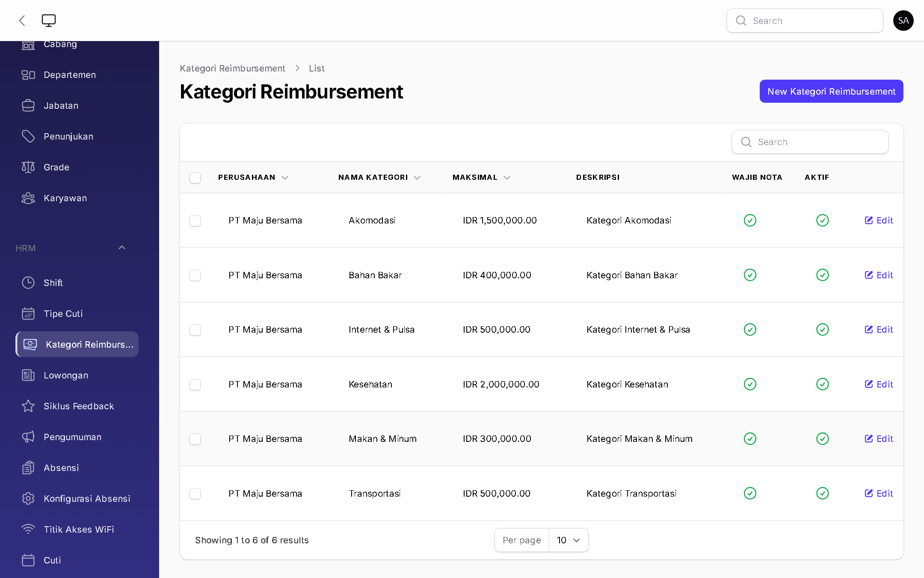Click the Kategori Transportasi description cell
Viewport: 924px width, 578px height.
click(x=631, y=494)
